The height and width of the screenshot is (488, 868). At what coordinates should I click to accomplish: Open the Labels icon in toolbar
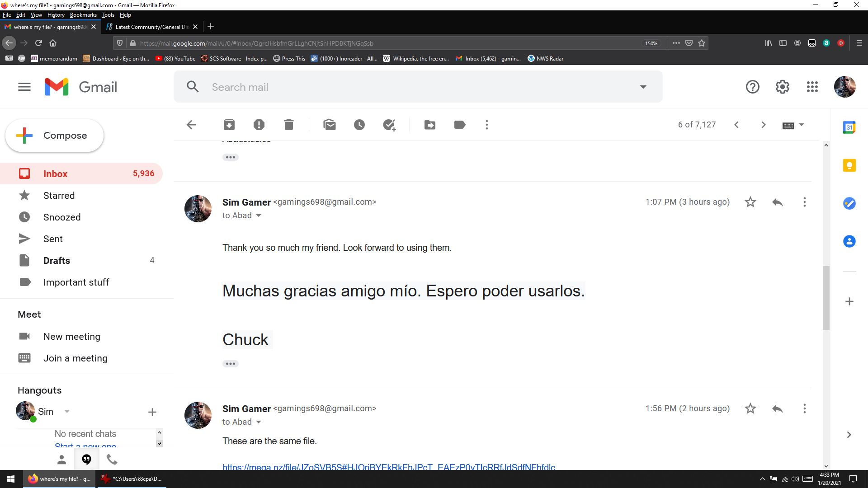(460, 125)
